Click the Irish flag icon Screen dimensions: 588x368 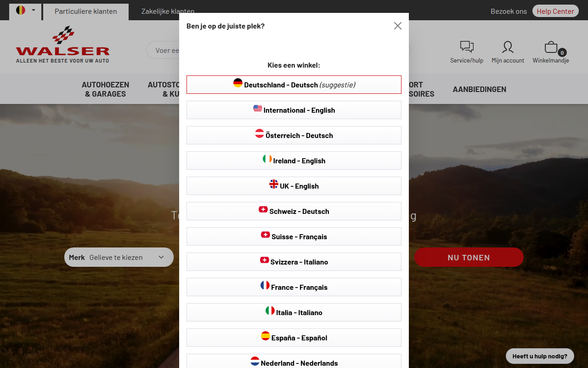[267, 159]
